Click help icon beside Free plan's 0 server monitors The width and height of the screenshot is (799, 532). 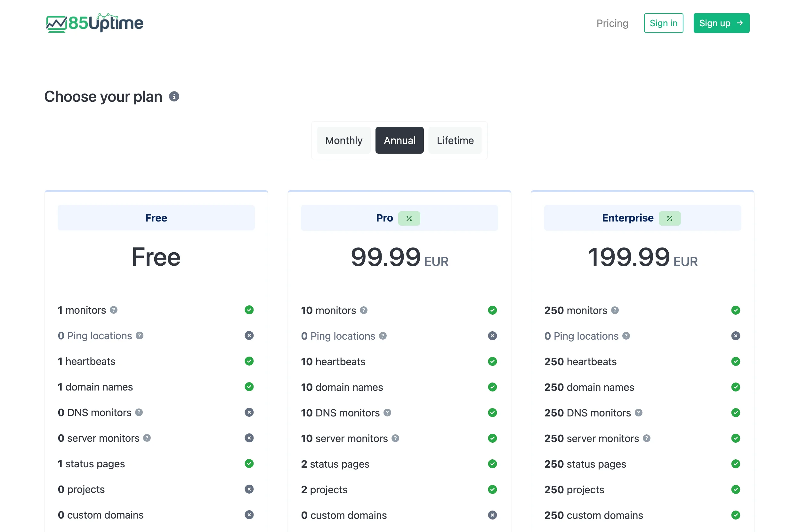pyautogui.click(x=147, y=438)
